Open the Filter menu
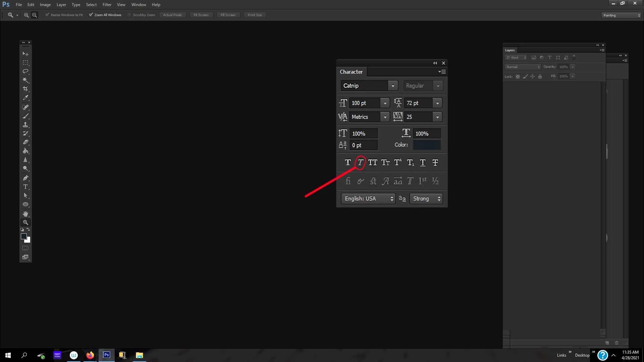 [107, 5]
